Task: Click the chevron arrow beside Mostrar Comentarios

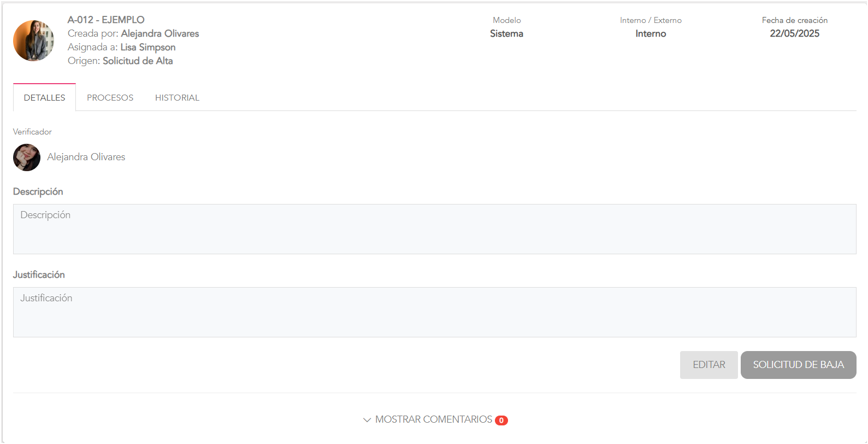Action: pyautogui.click(x=367, y=420)
